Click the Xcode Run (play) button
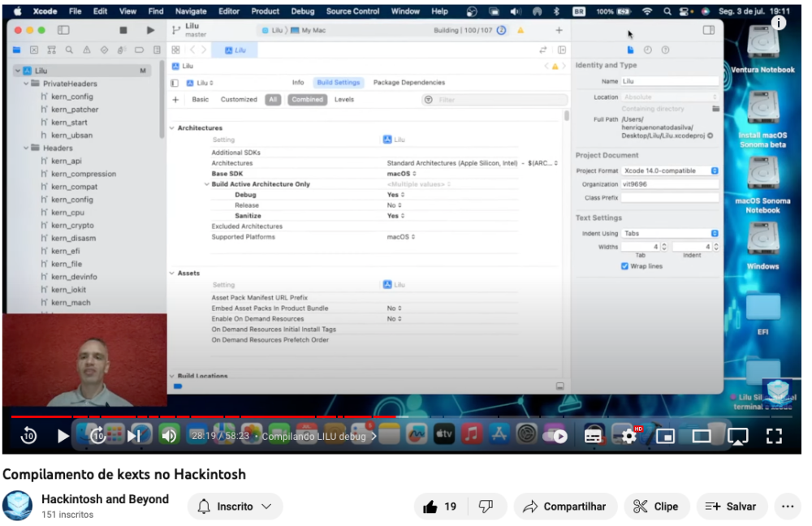Image resolution: width=812 pixels, height=526 pixels. pyautogui.click(x=150, y=31)
